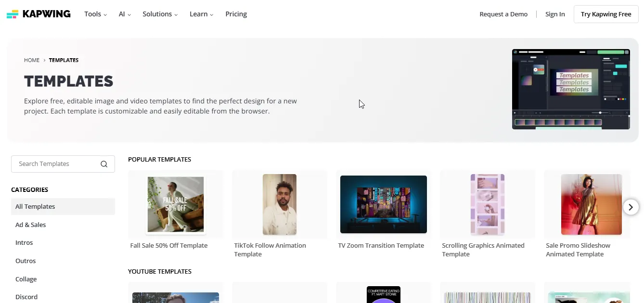Open Fall Sale 50% Off thumbnail
Screen dimensions: 644x303
(x=176, y=204)
